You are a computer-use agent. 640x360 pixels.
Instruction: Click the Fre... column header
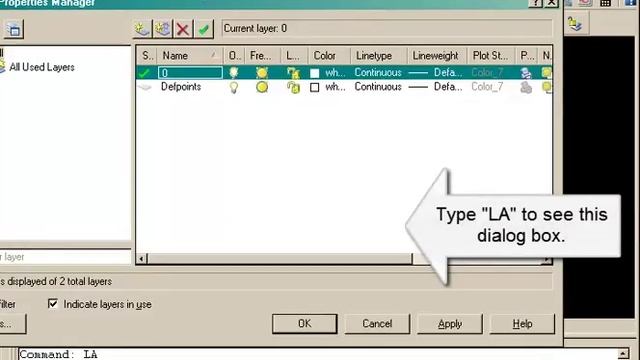tap(262, 56)
